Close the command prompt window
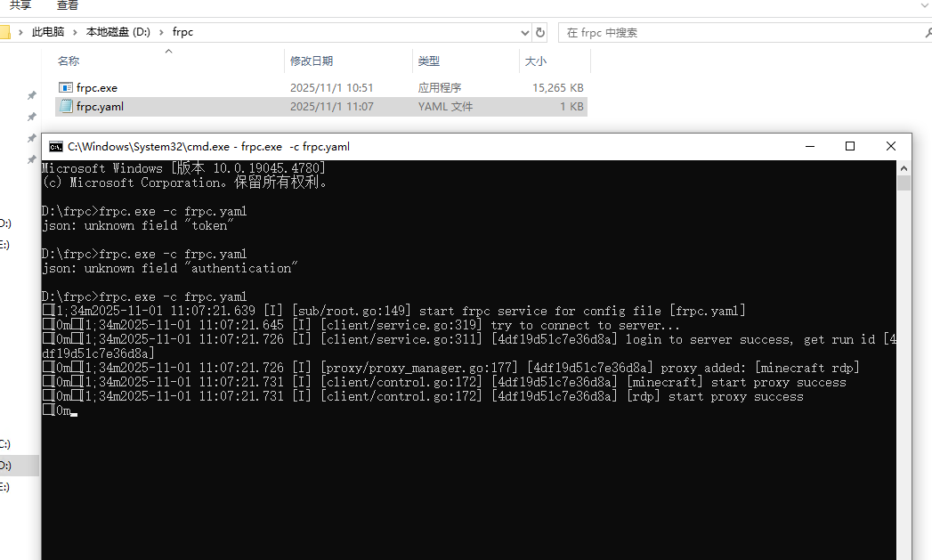Image resolution: width=932 pixels, height=560 pixels. coord(890,146)
